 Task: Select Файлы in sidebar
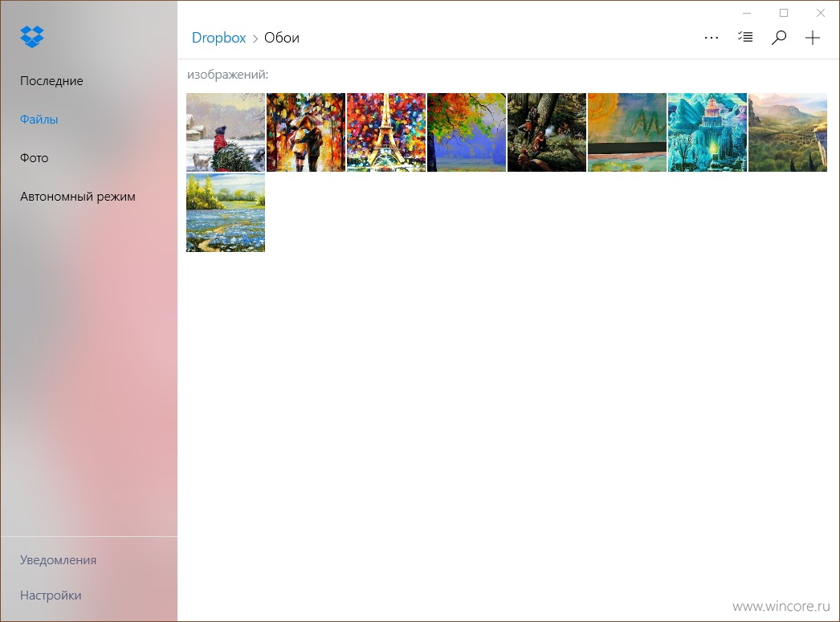click(x=39, y=120)
